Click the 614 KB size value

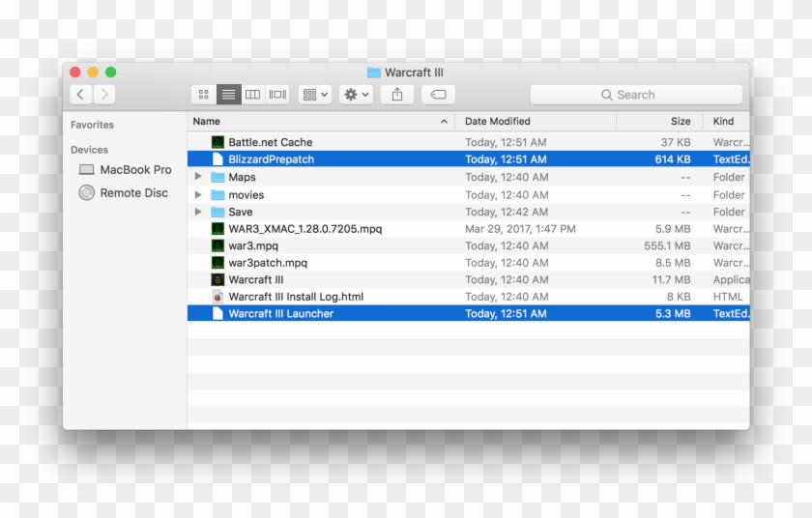pyautogui.click(x=672, y=159)
